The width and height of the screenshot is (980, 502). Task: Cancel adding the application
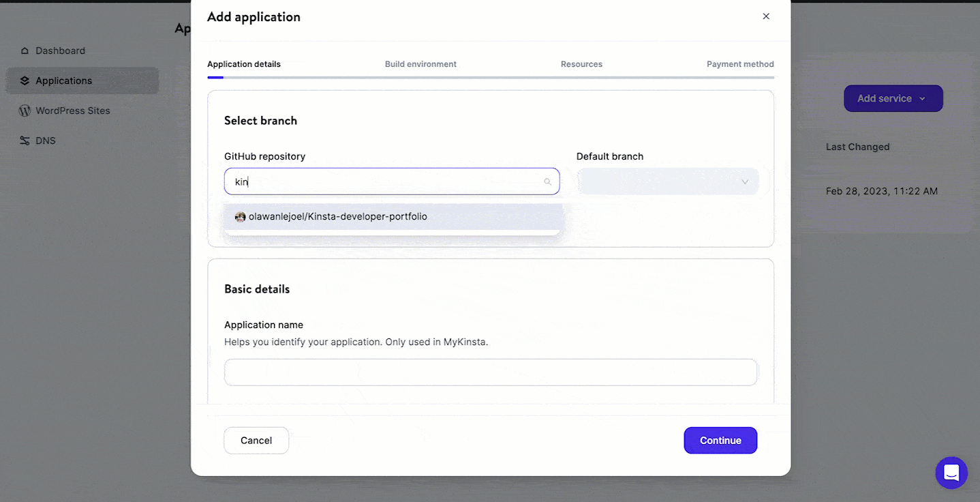point(256,441)
